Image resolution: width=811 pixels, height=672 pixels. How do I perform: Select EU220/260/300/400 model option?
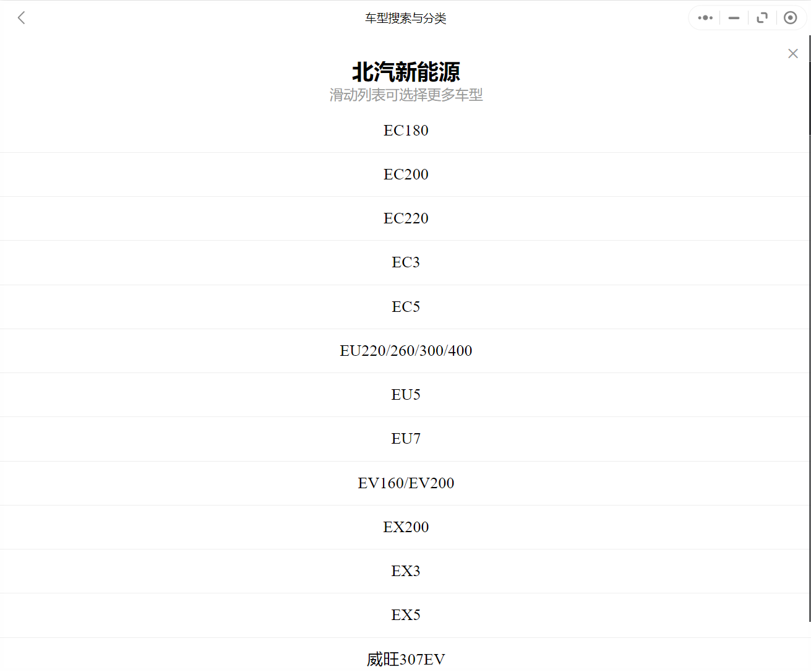point(406,351)
